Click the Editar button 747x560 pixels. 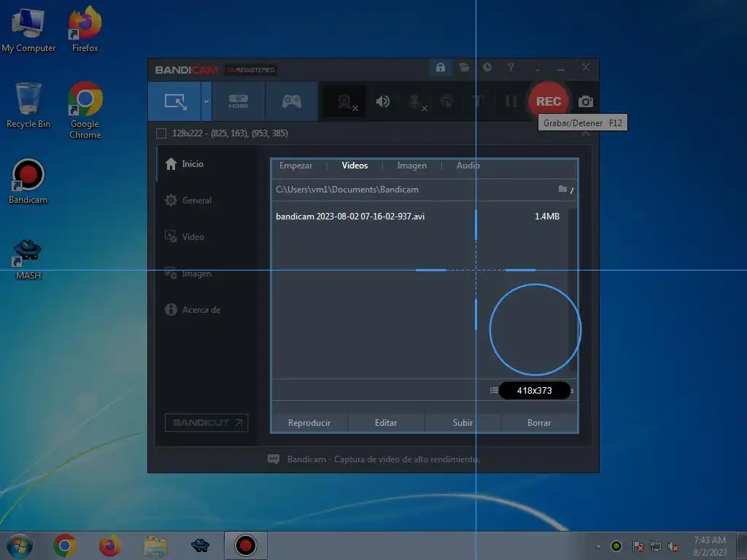click(x=386, y=423)
